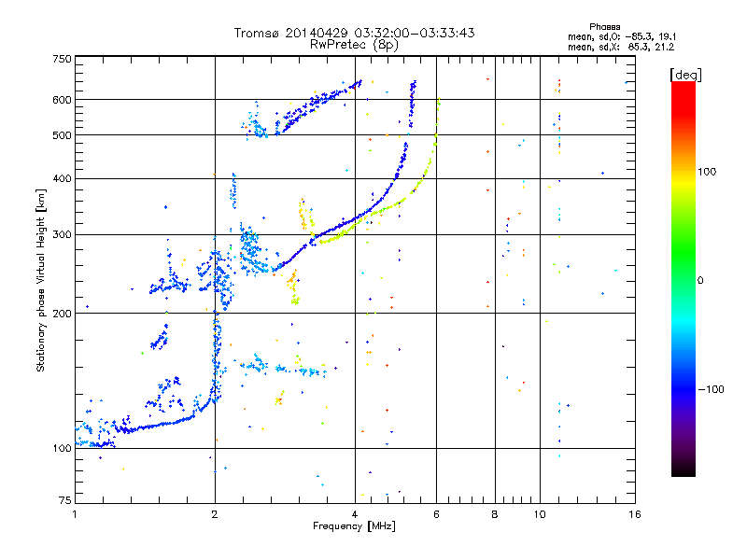Click the x-axis '1' tick label

point(75,514)
